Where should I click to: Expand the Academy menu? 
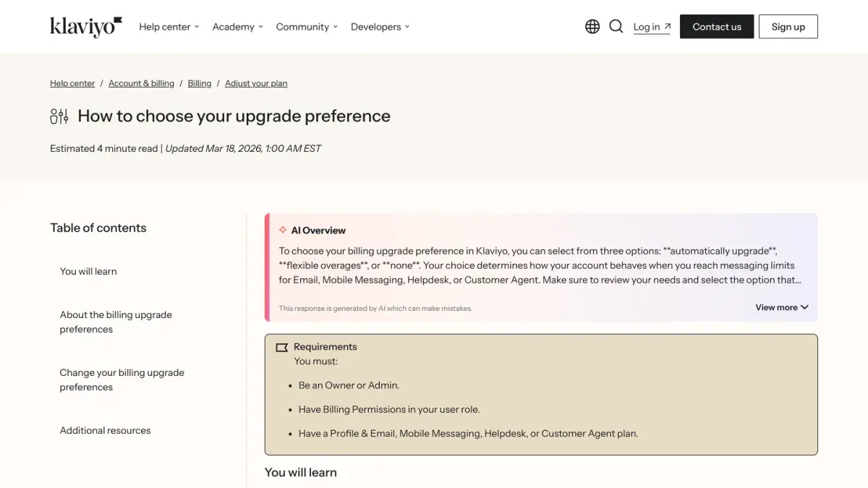(x=238, y=27)
